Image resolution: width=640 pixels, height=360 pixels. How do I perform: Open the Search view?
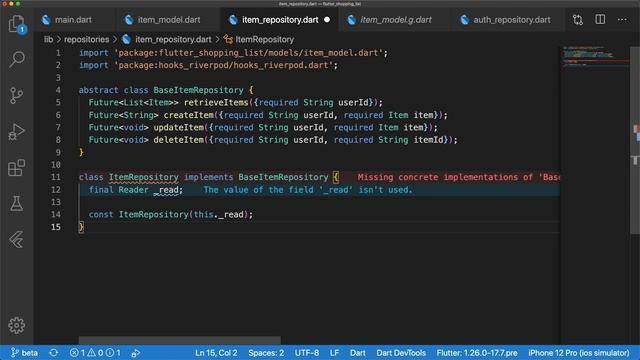17,60
